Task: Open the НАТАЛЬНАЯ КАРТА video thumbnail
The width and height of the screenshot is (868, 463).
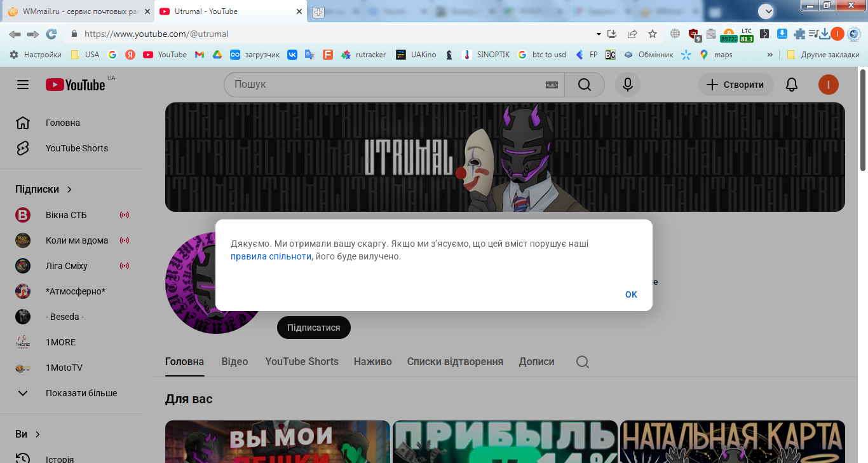Action: tap(733, 441)
